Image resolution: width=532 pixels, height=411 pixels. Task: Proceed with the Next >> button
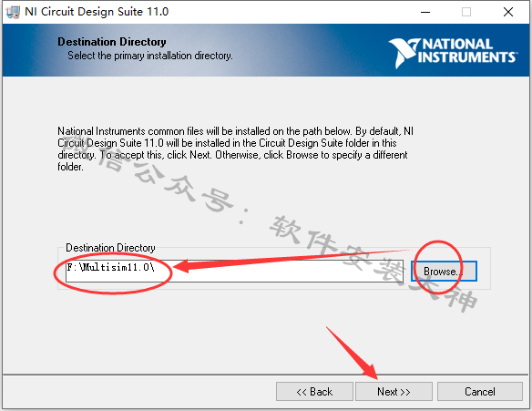pyautogui.click(x=394, y=392)
